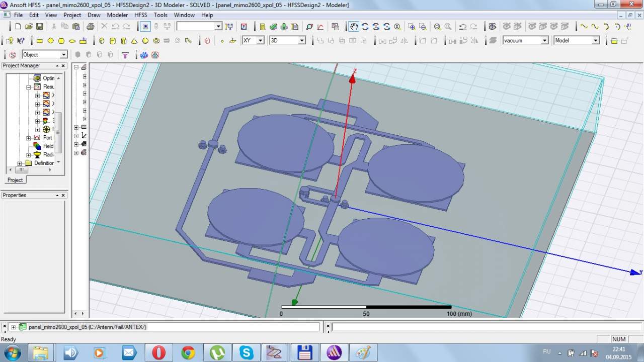Select the Draw rectangle tool

[39, 41]
